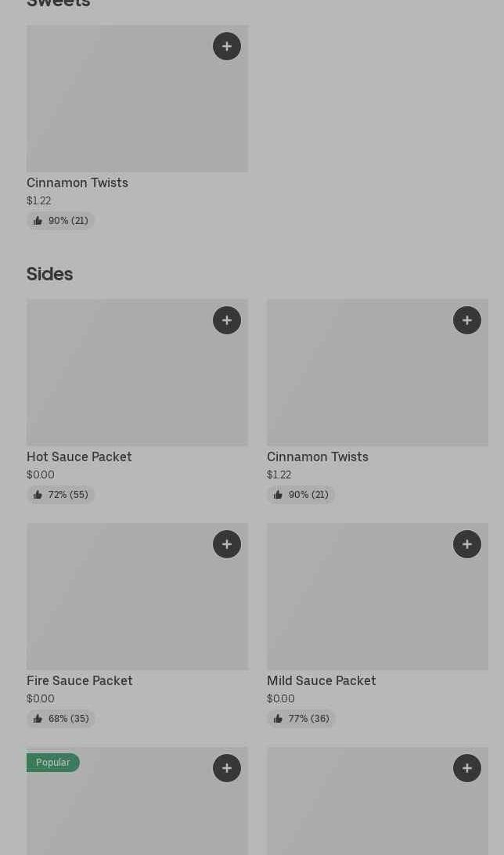This screenshot has height=855, width=504.
Task: Click the green Popular badge
Action: click(x=52, y=763)
